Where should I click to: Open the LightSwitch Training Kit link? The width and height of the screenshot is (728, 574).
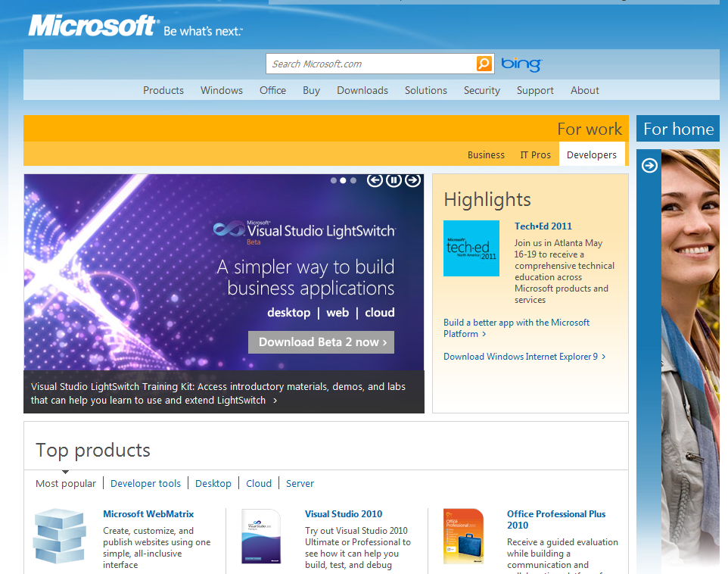pyautogui.click(x=218, y=393)
